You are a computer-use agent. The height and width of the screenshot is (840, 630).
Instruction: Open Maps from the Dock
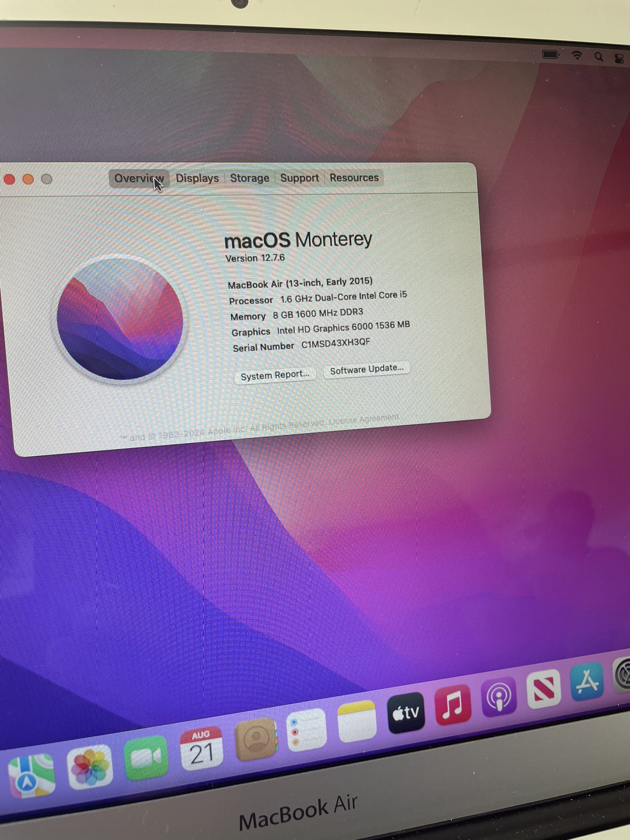click(31, 775)
